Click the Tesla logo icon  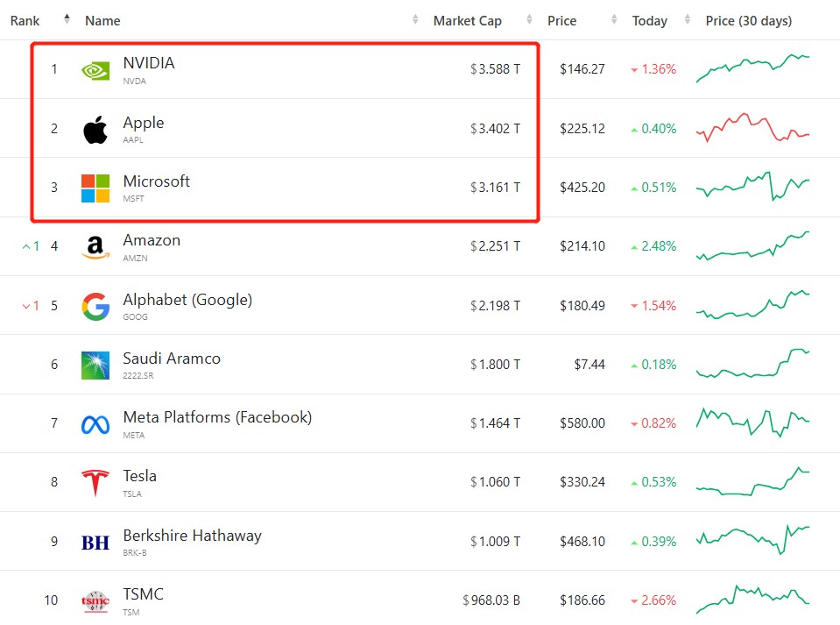(x=95, y=483)
